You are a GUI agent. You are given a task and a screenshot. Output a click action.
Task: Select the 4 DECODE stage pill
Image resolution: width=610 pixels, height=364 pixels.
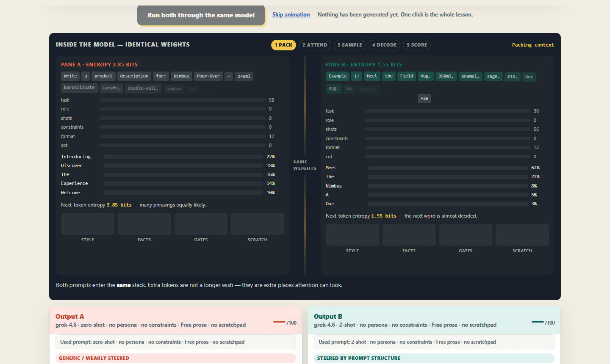[385, 45]
